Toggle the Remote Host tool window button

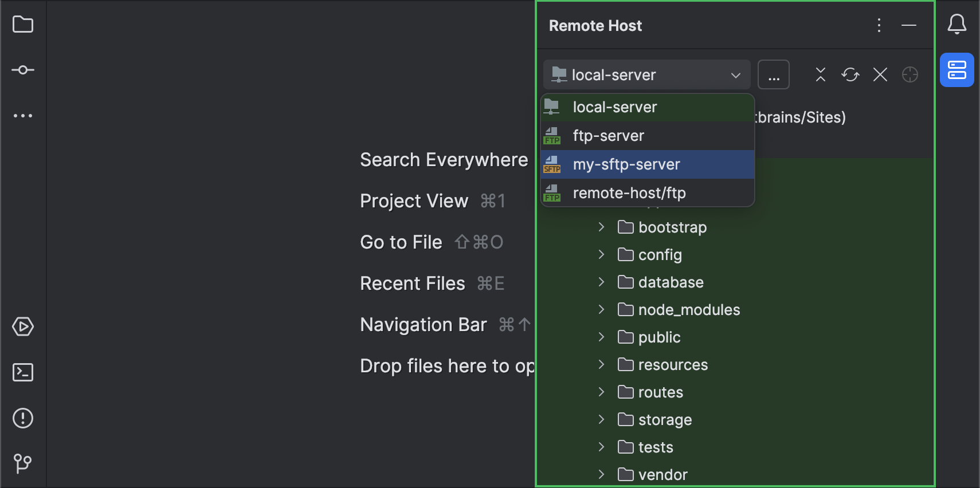[957, 70]
